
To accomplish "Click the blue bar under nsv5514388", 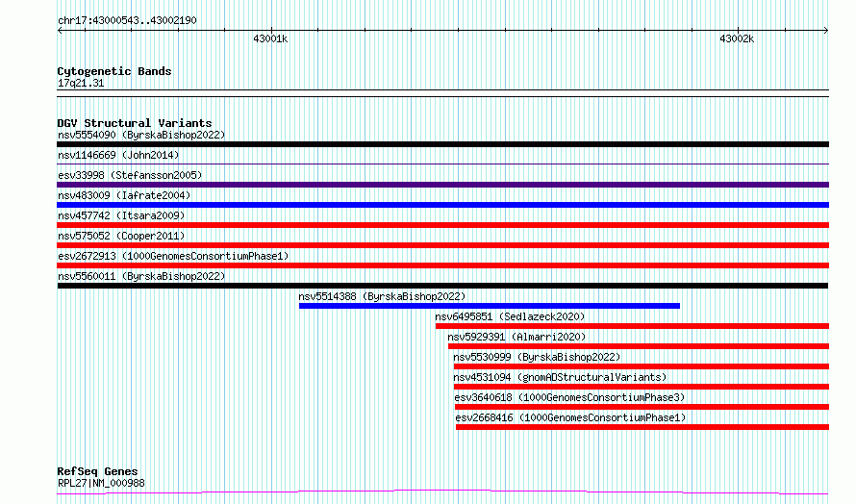I will [490, 306].
